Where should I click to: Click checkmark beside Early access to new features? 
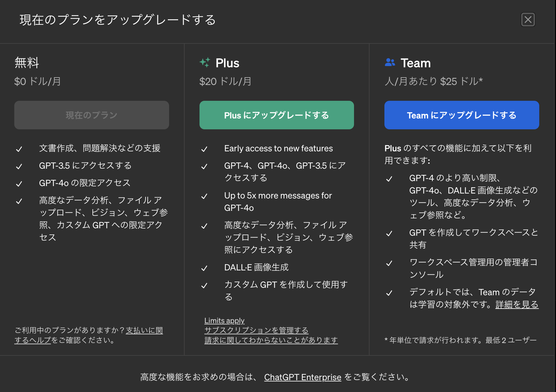(204, 149)
